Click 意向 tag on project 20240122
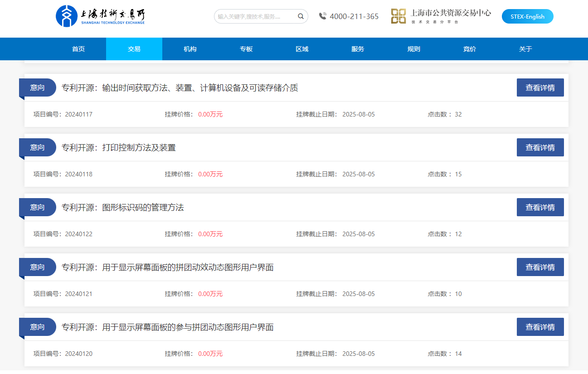The width and height of the screenshot is (588, 374). [x=38, y=207]
